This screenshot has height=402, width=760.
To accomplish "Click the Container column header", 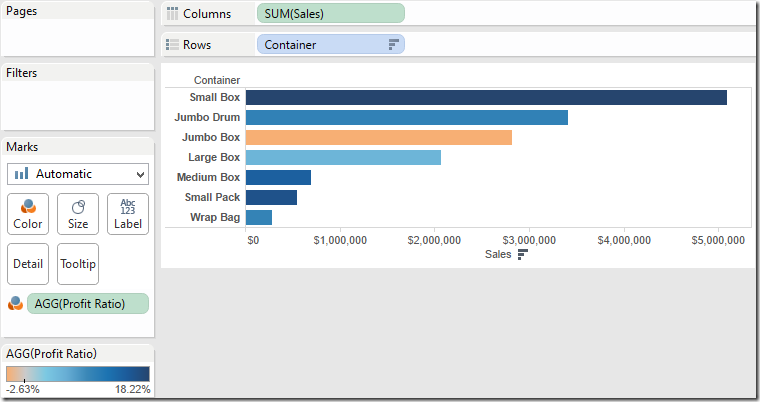I will [x=216, y=80].
